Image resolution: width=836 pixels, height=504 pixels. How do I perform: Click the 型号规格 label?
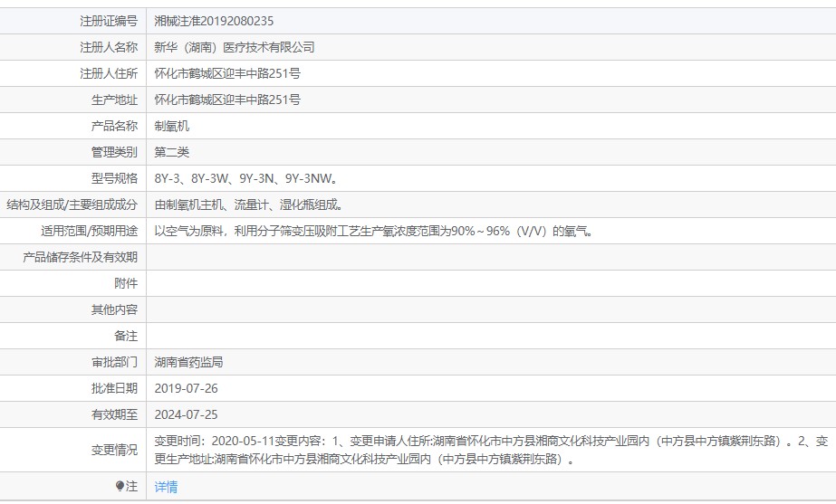coord(115,178)
